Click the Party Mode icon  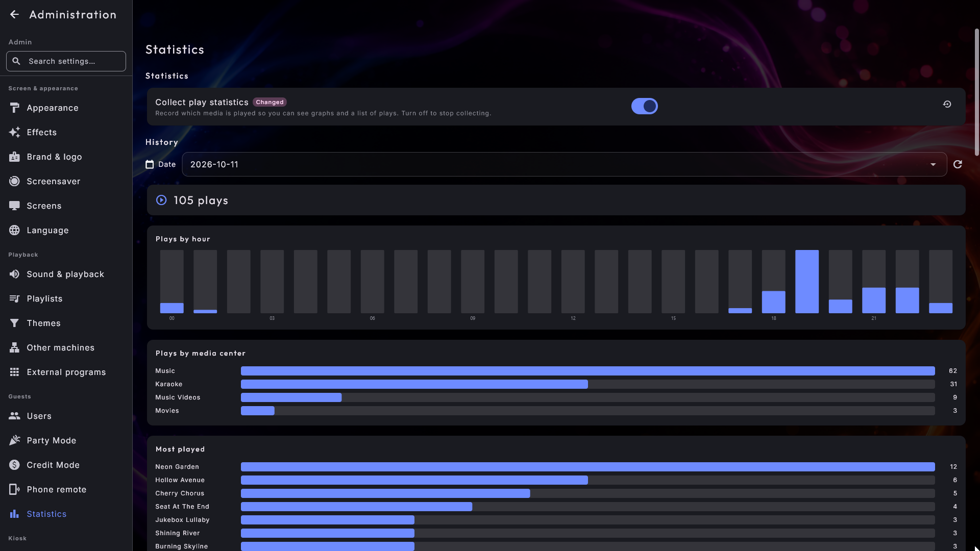click(14, 440)
